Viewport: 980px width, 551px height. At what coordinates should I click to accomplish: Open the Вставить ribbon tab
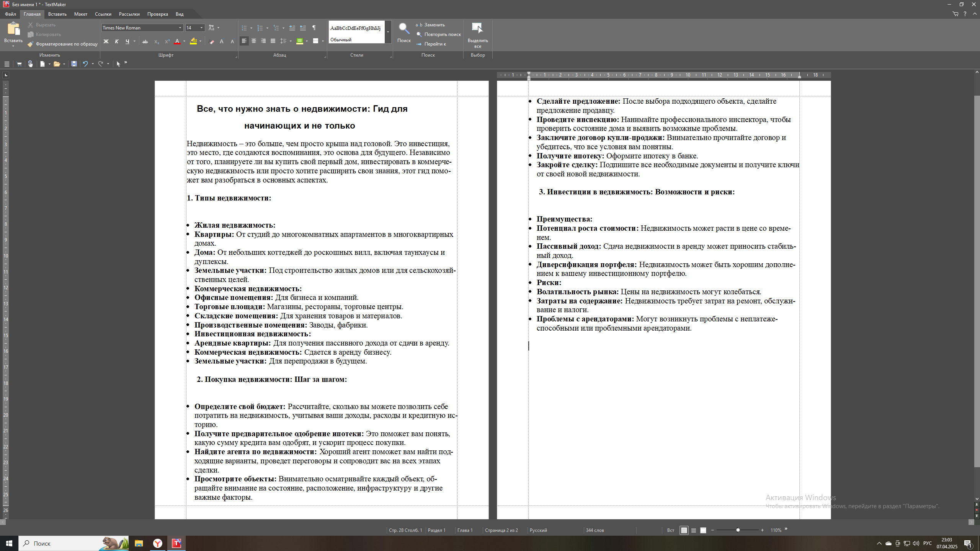57,14
